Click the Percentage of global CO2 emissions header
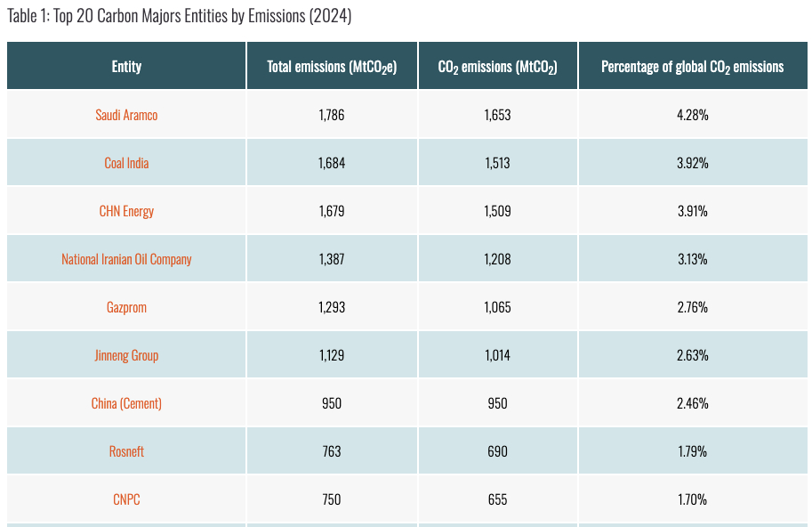The image size is (812, 527). (692, 67)
